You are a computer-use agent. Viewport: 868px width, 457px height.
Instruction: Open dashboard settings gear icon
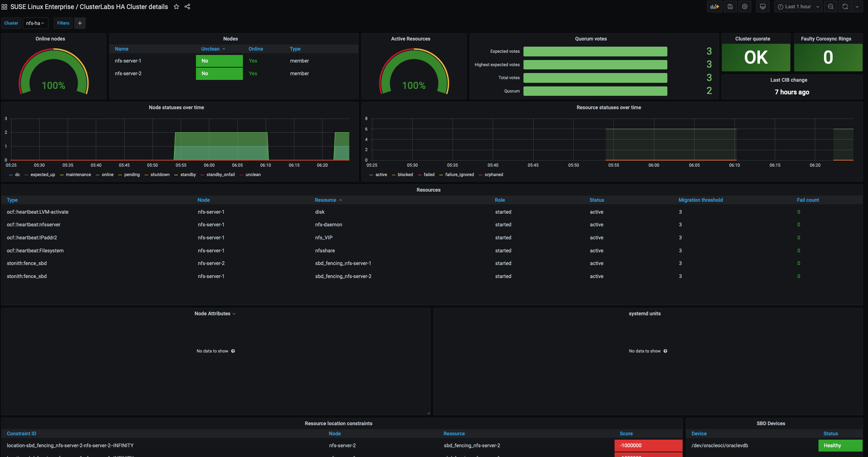point(745,7)
